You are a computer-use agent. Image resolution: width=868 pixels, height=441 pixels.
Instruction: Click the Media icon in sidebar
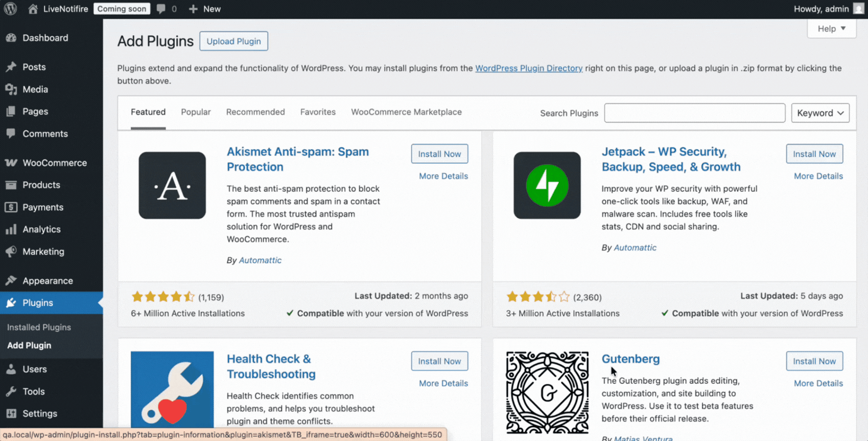(11, 89)
